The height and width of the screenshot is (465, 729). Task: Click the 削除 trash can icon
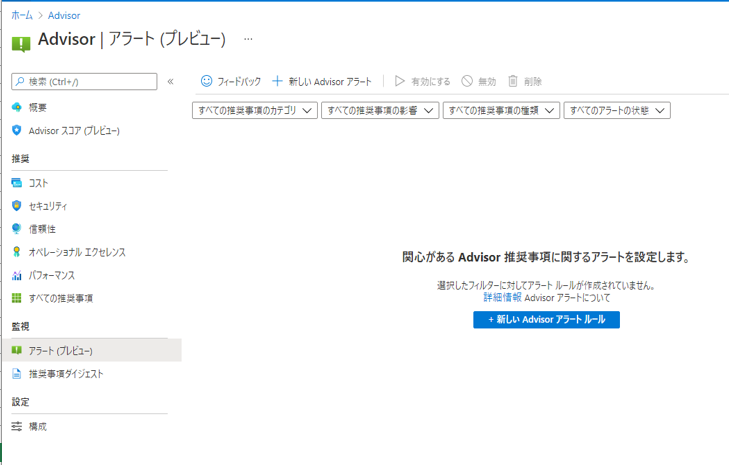tap(512, 81)
